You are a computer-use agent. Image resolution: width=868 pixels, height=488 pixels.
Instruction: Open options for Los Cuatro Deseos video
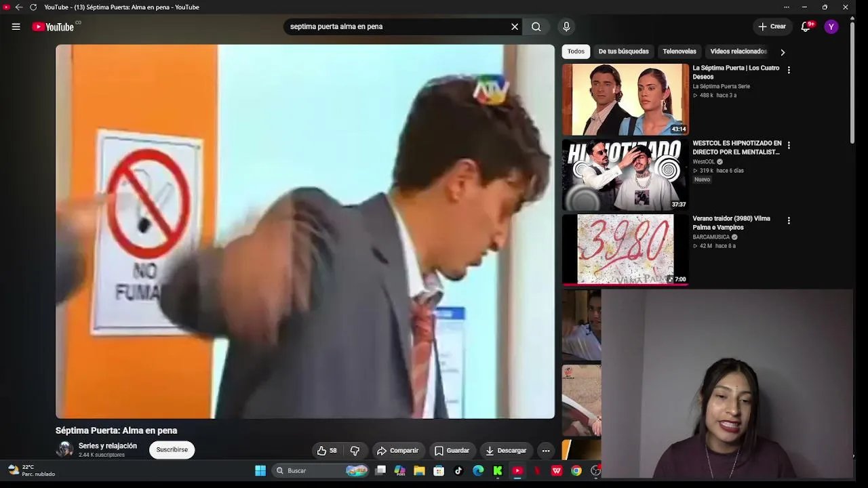[x=789, y=70]
